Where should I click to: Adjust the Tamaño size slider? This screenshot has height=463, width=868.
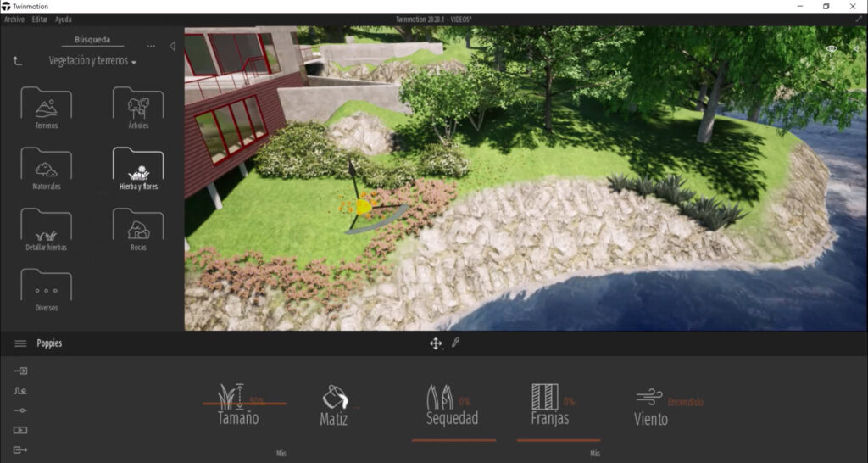[244, 404]
